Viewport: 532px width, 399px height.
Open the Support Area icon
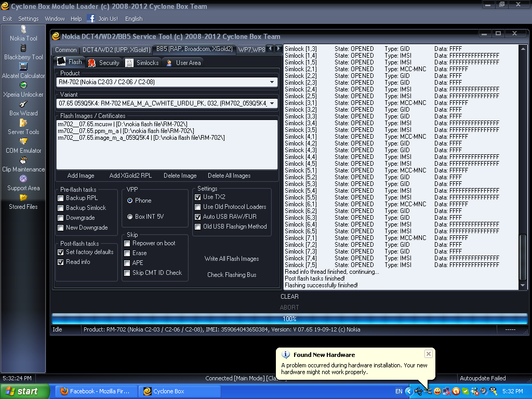(x=23, y=179)
